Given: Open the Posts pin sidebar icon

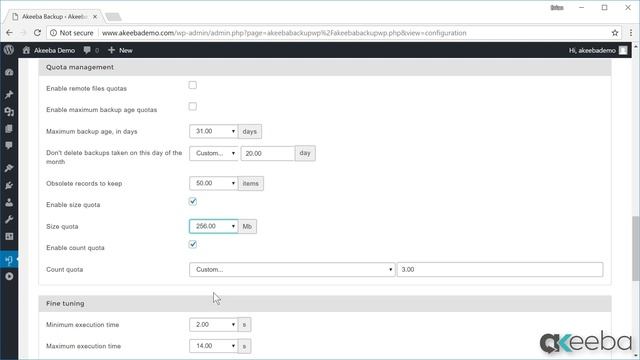Looking at the screenshot, I should [9, 95].
